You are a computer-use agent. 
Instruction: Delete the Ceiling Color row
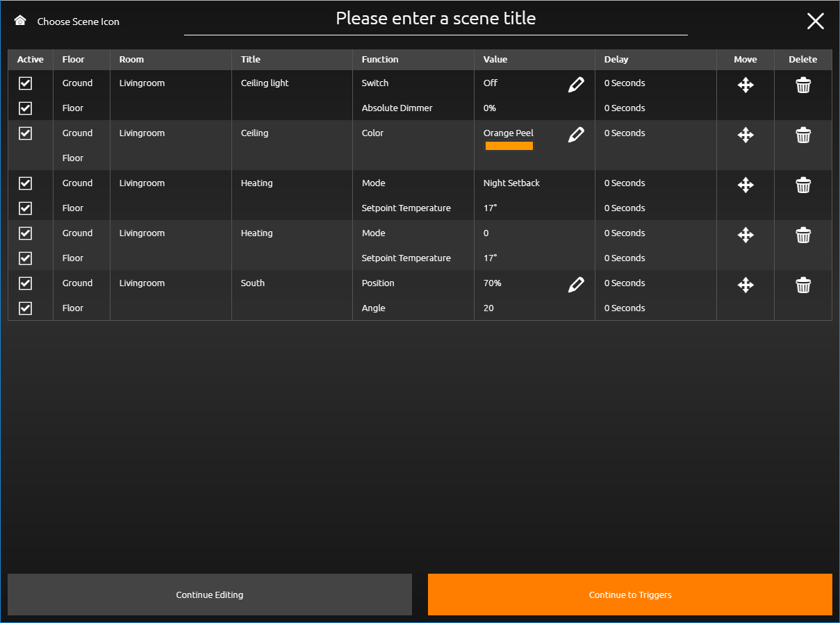click(803, 135)
